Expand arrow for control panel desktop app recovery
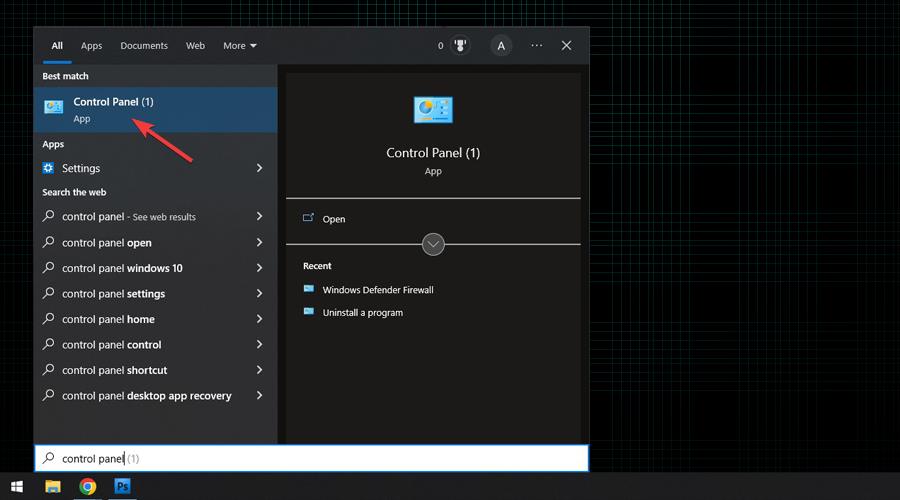The width and height of the screenshot is (900, 500). pos(259,396)
